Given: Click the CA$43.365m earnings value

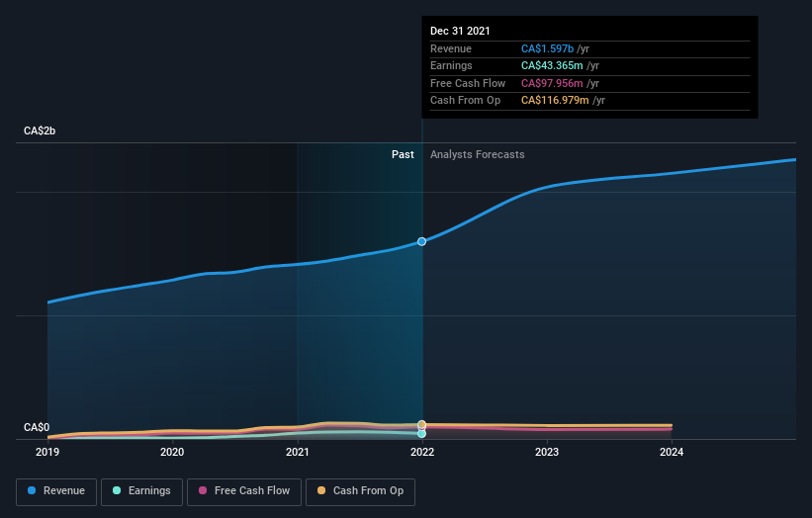Looking at the screenshot, I should pyautogui.click(x=552, y=65).
